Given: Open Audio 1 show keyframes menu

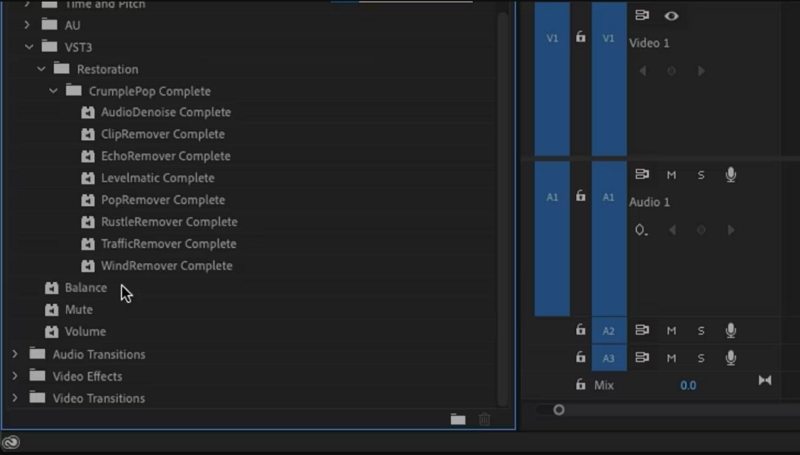Looking at the screenshot, I should 641,230.
